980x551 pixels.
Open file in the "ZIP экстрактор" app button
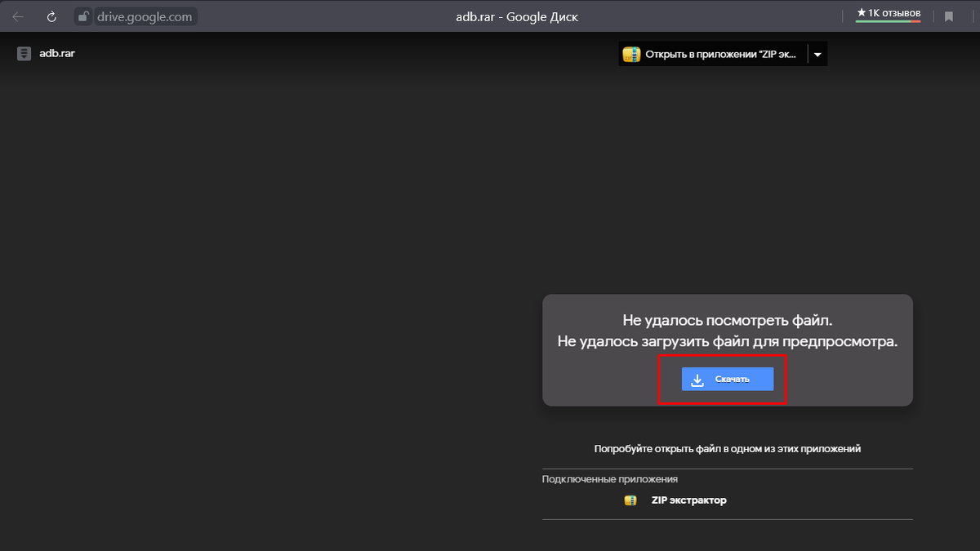[x=713, y=55]
